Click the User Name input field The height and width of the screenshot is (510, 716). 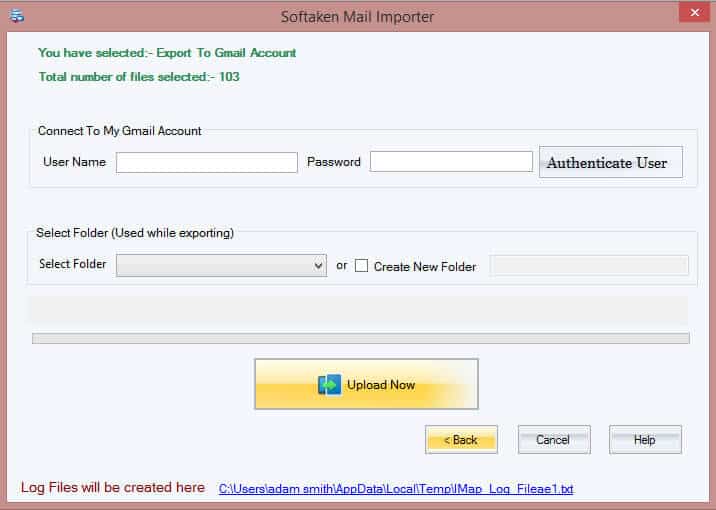[x=206, y=163]
